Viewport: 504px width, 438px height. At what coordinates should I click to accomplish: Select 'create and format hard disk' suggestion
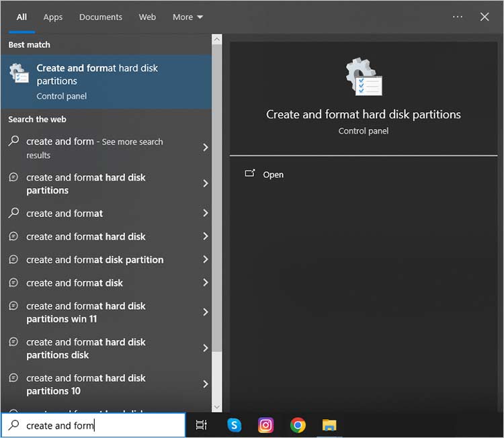(x=86, y=236)
